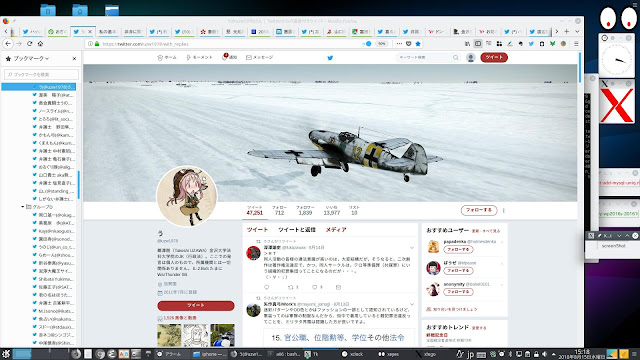
Task: Click the profile avatar picture
Action: [187, 196]
